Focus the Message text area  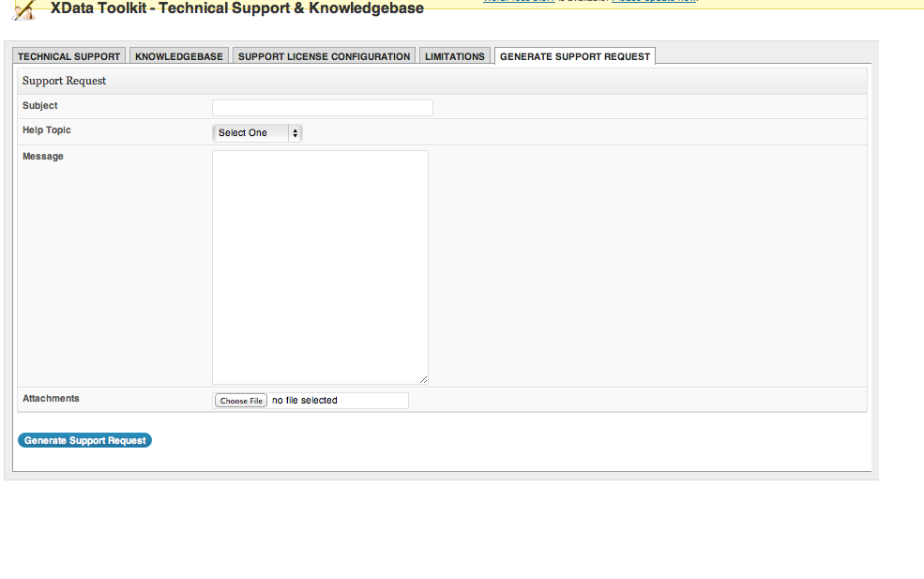coord(320,267)
